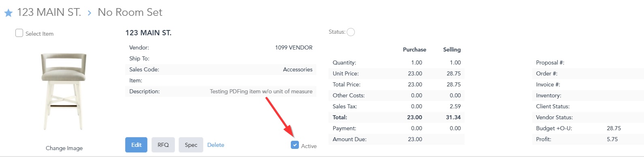This screenshot has height=157, width=644.
Task: Click the Delete link
Action: click(x=215, y=145)
